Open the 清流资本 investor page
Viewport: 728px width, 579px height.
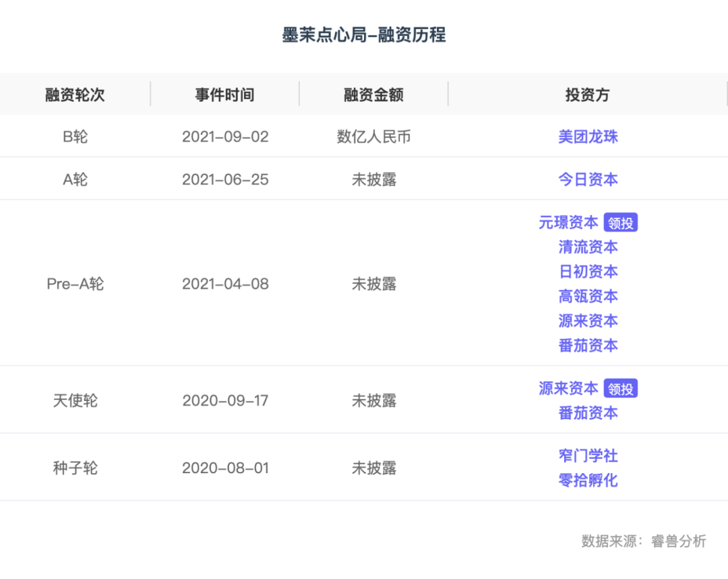(588, 247)
